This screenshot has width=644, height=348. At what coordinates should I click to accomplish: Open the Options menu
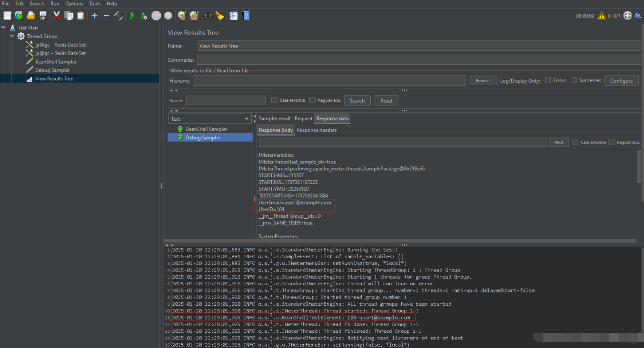[x=74, y=3]
